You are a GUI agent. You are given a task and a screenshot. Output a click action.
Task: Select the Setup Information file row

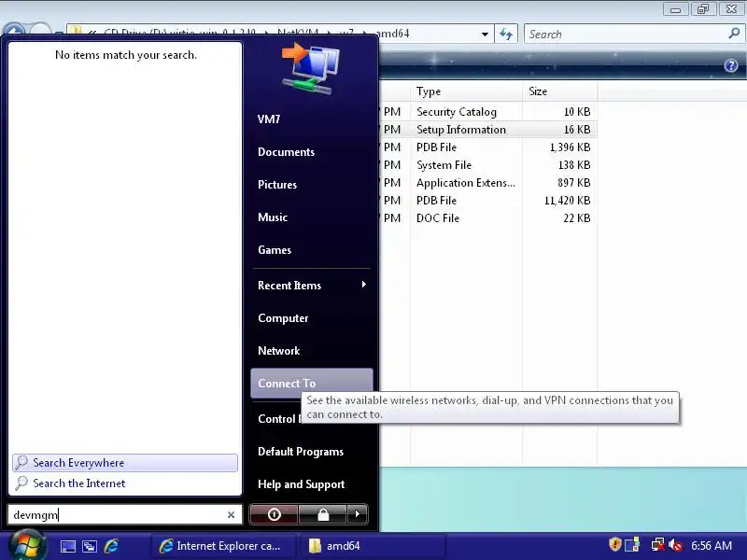point(487,130)
